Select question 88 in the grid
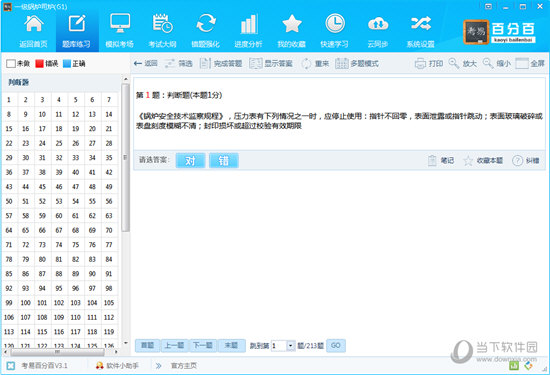This screenshot has height=375, width=550. 59,274
